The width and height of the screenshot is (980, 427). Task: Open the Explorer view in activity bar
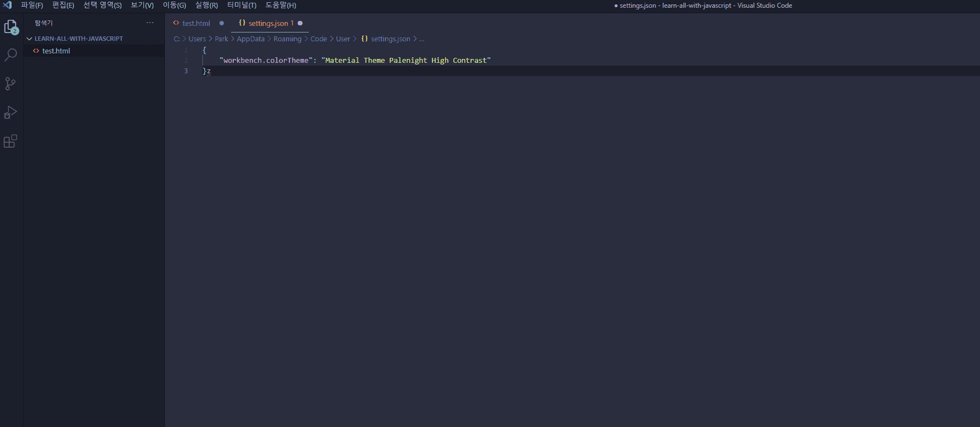11,27
